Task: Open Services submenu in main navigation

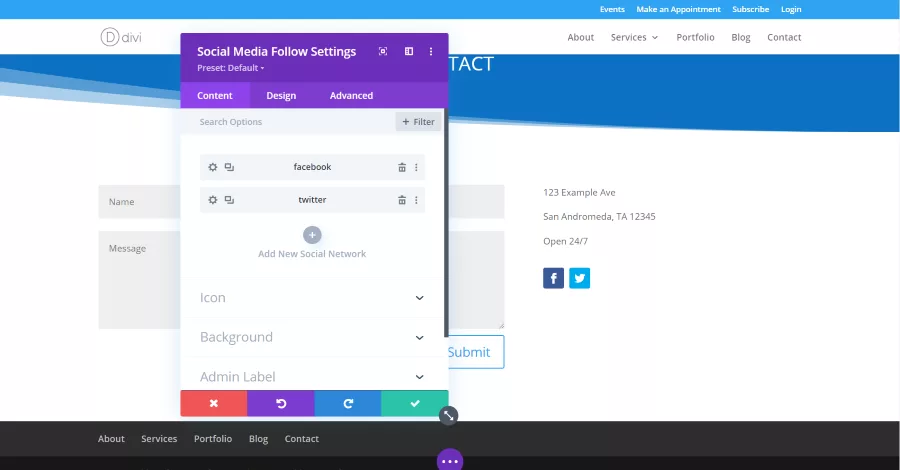Action: [x=634, y=37]
